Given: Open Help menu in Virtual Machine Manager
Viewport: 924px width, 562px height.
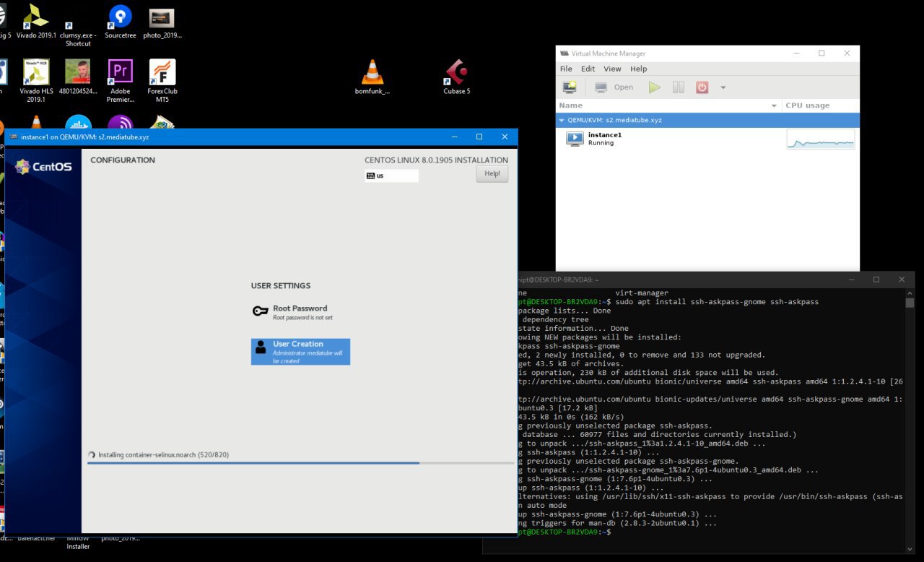Looking at the screenshot, I should (x=638, y=69).
